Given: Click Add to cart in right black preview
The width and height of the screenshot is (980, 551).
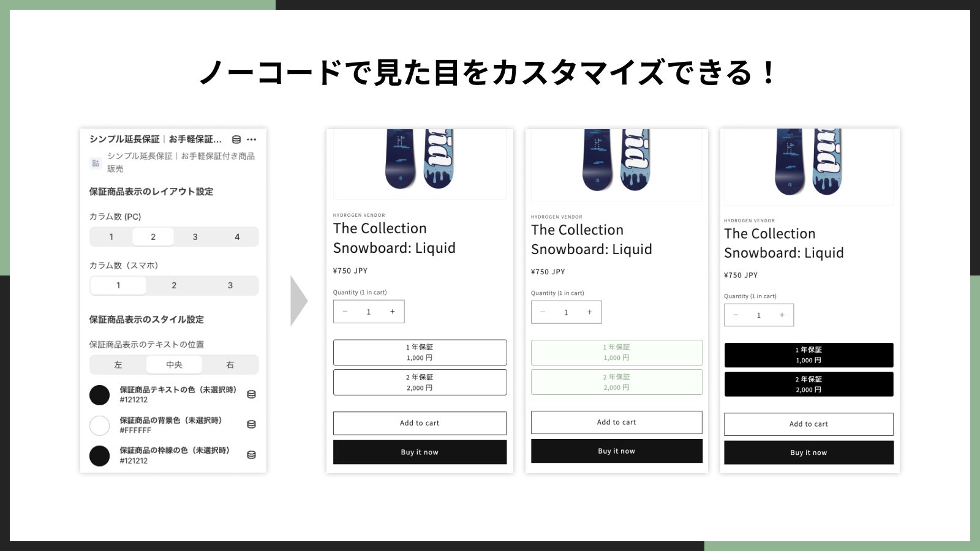Looking at the screenshot, I should click(x=809, y=424).
